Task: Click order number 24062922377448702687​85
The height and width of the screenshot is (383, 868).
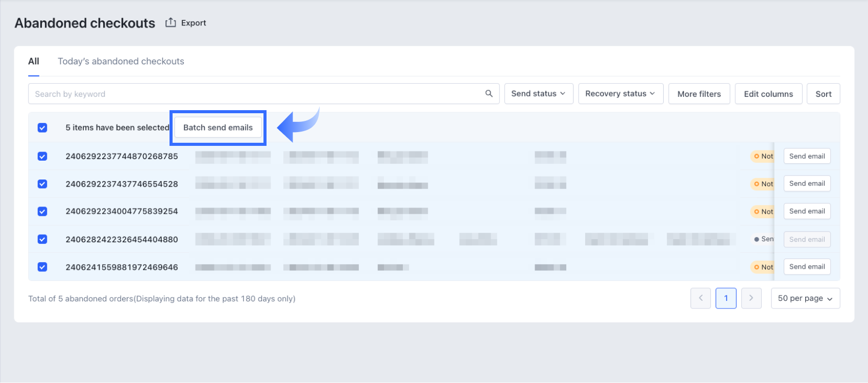Action: click(122, 156)
